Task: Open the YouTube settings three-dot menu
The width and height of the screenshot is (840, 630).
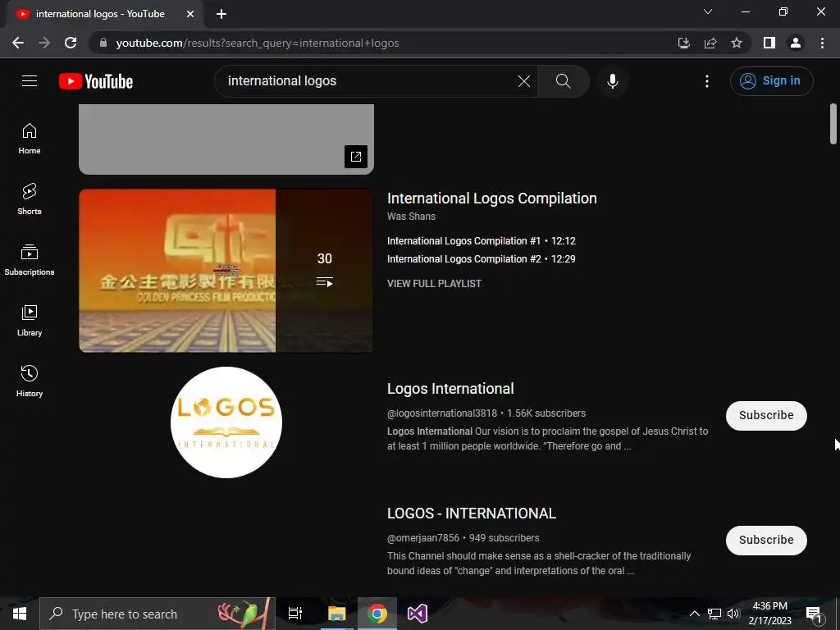Action: (x=707, y=81)
